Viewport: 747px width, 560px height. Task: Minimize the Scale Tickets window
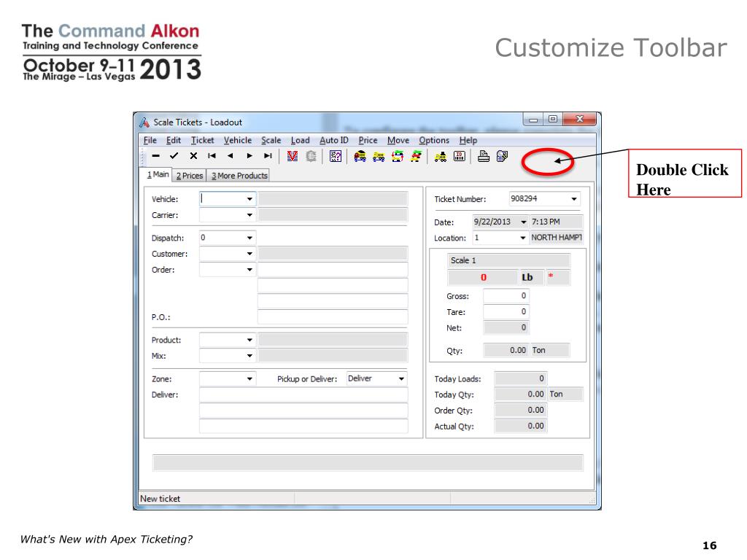(x=533, y=119)
